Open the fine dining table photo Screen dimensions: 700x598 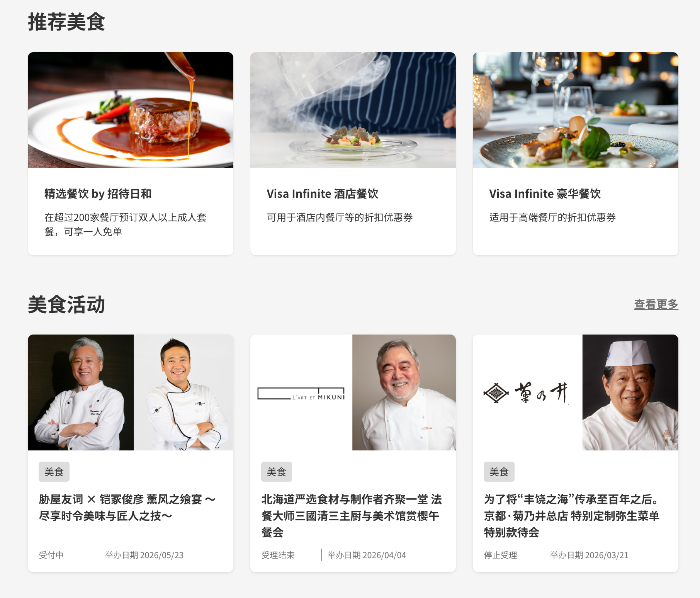click(x=576, y=110)
